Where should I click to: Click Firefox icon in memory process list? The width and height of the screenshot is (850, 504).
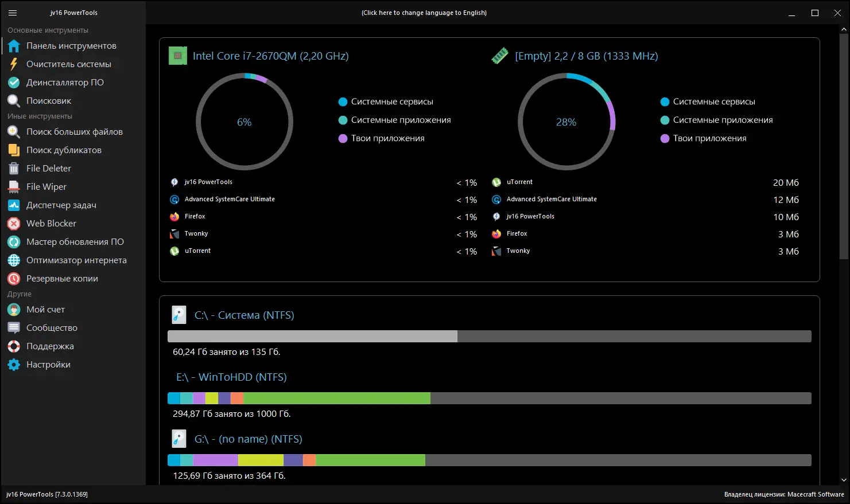[x=496, y=234]
